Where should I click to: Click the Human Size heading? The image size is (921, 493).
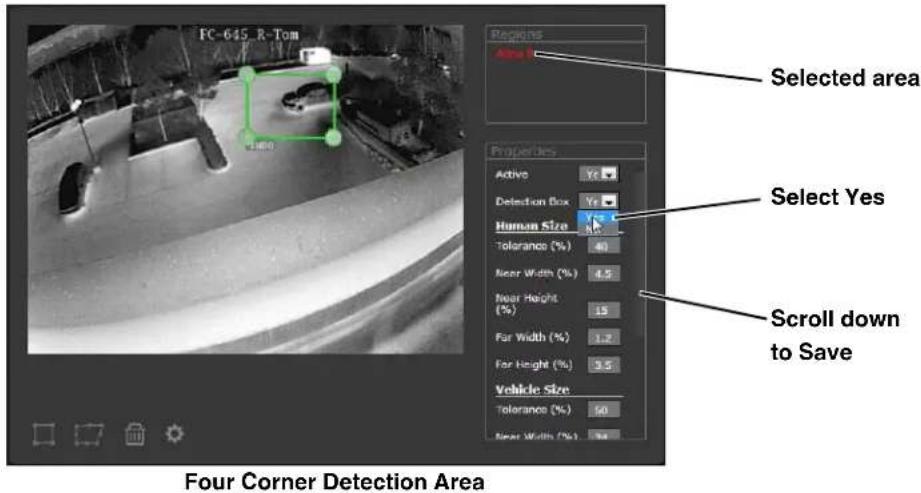click(532, 226)
